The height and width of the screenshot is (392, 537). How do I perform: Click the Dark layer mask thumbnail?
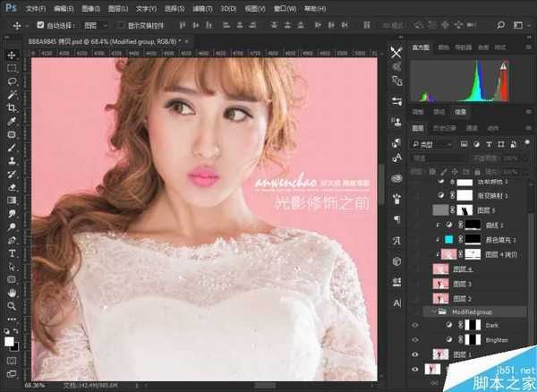tap(473, 325)
